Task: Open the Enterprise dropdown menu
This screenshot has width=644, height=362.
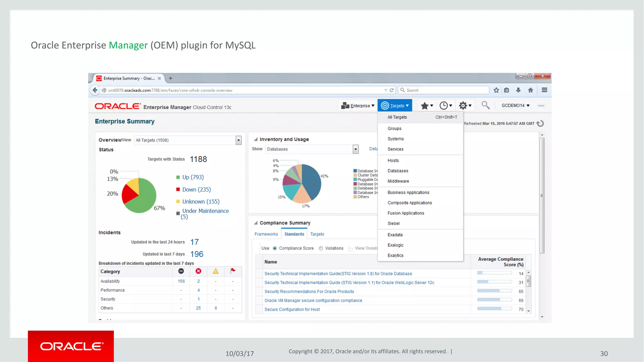Action: click(358, 106)
